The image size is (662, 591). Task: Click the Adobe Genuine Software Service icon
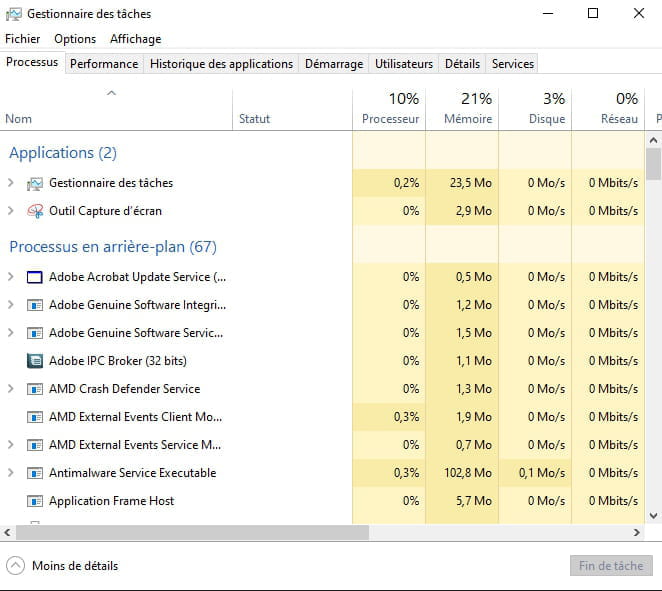pyautogui.click(x=35, y=333)
